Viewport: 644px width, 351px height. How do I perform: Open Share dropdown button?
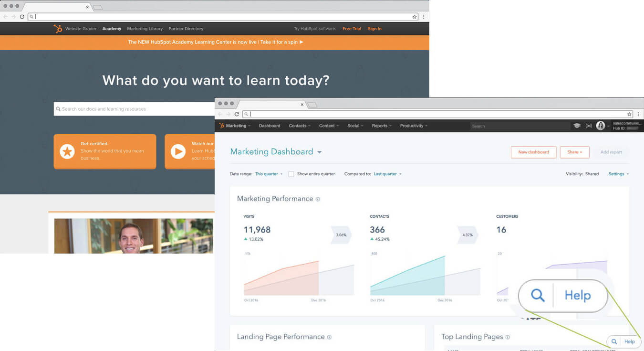574,152
